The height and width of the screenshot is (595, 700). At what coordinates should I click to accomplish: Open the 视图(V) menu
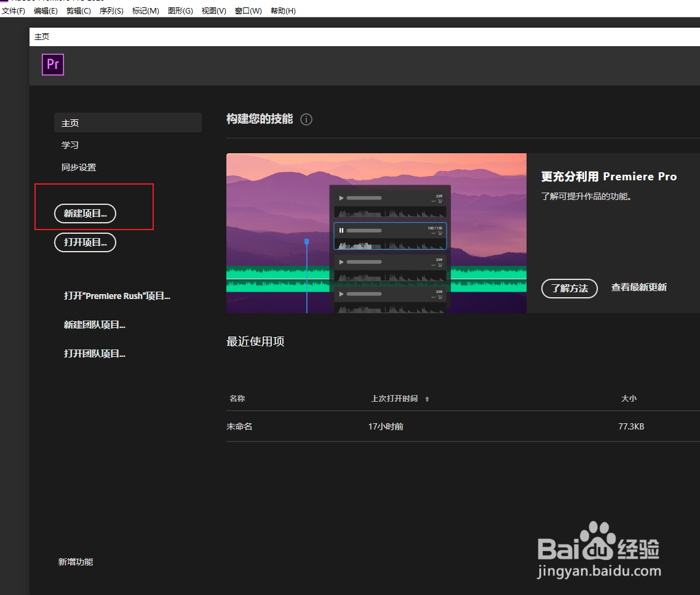click(x=214, y=10)
